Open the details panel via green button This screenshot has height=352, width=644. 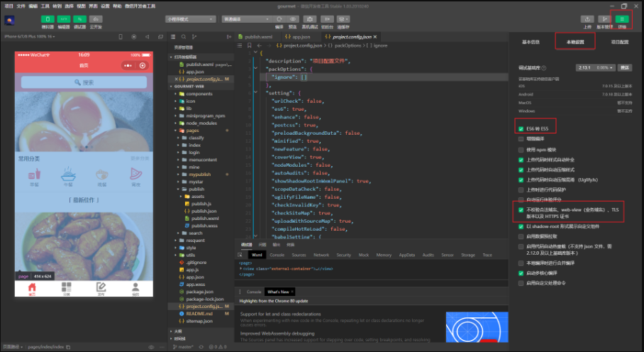tap(622, 18)
